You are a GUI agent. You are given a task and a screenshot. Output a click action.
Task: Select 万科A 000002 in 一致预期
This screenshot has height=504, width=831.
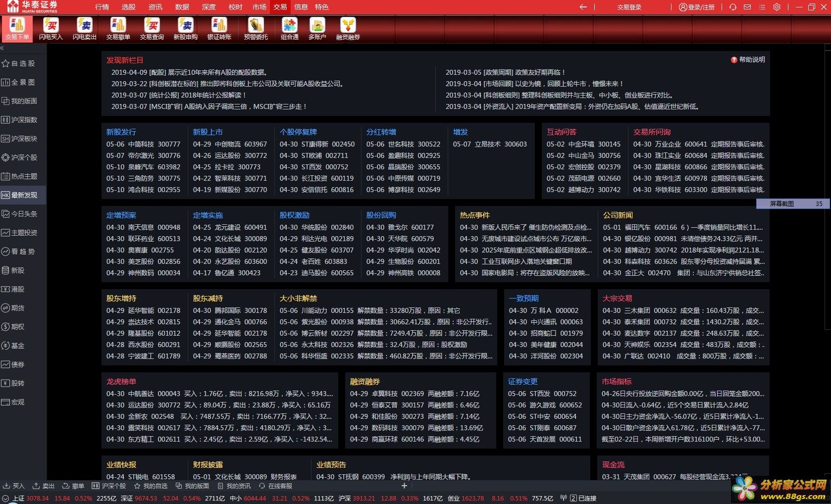pos(544,310)
